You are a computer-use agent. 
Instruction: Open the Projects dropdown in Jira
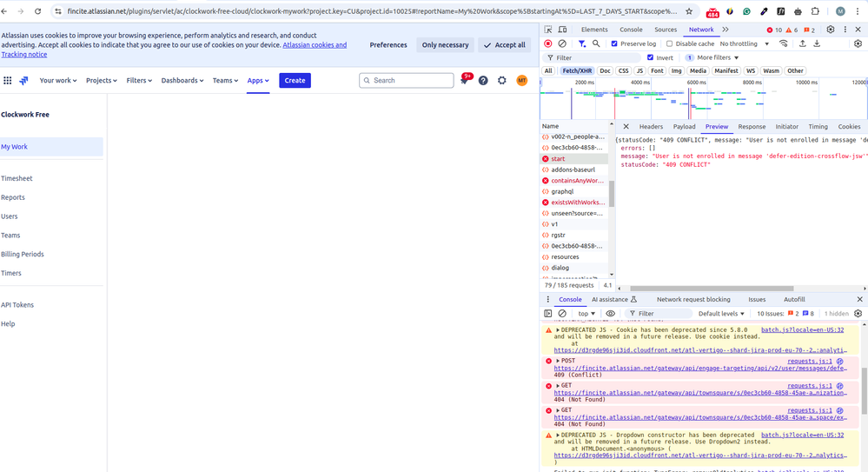102,80
